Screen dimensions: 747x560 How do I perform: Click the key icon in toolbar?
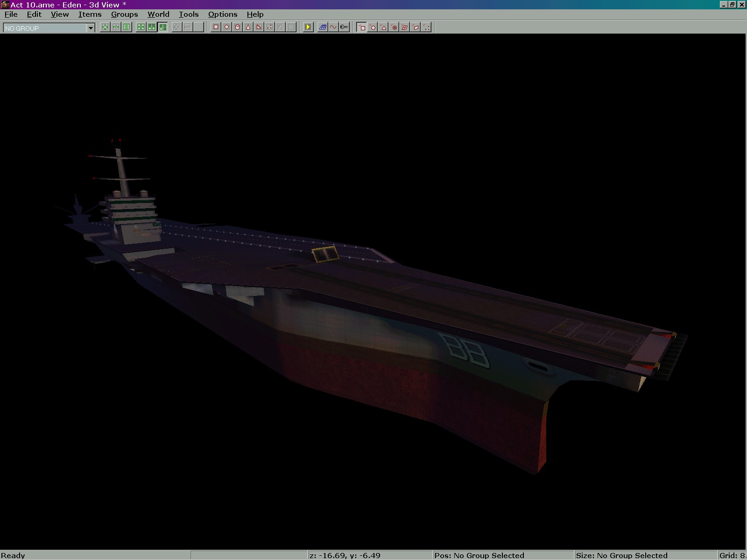[x=344, y=27]
